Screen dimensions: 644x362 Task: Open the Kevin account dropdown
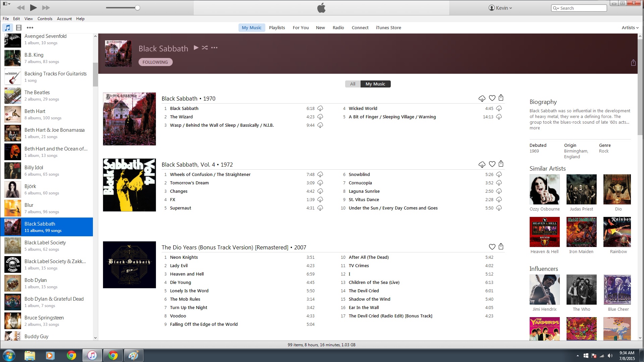point(500,8)
